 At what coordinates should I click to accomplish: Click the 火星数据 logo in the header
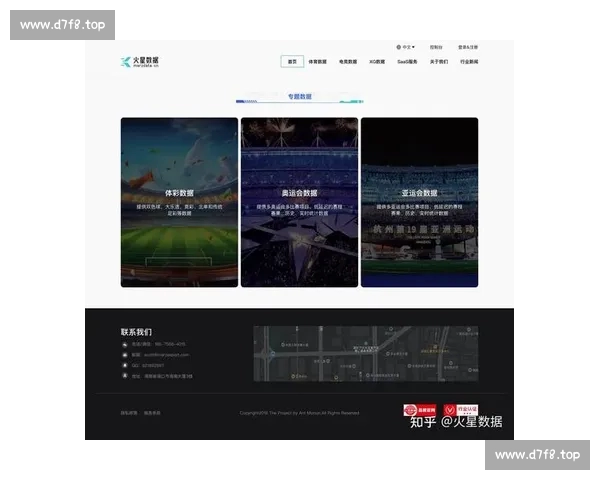click(x=140, y=62)
